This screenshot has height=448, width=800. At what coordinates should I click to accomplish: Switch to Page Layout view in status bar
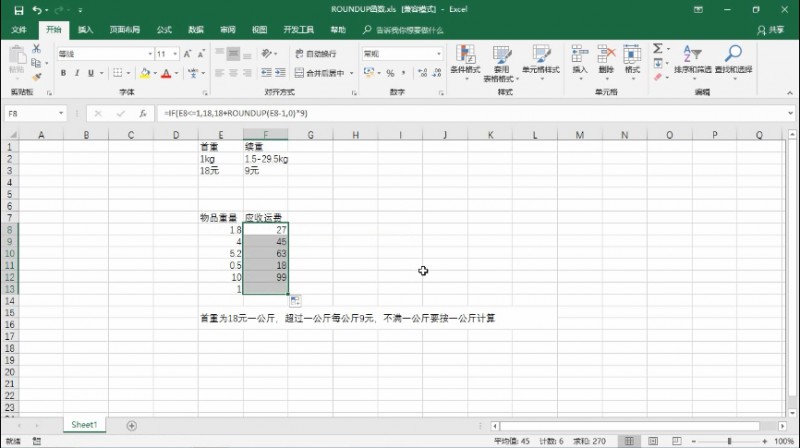pyautogui.click(x=653, y=441)
